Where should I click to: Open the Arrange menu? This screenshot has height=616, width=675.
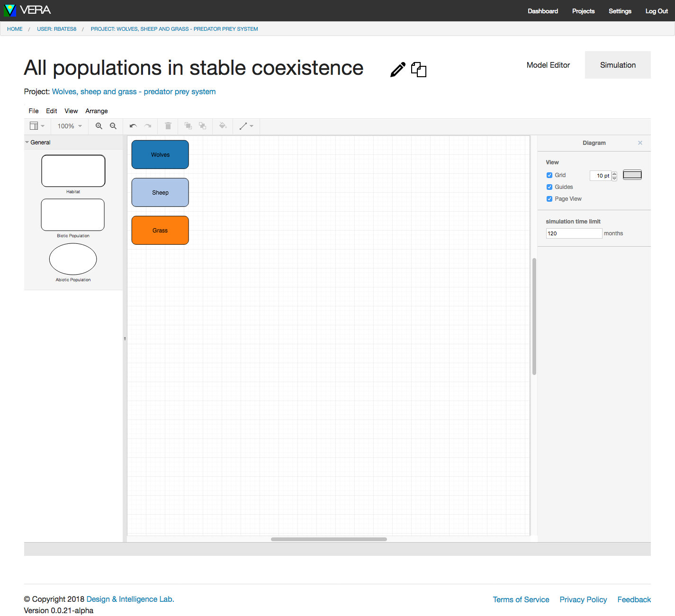click(x=97, y=111)
